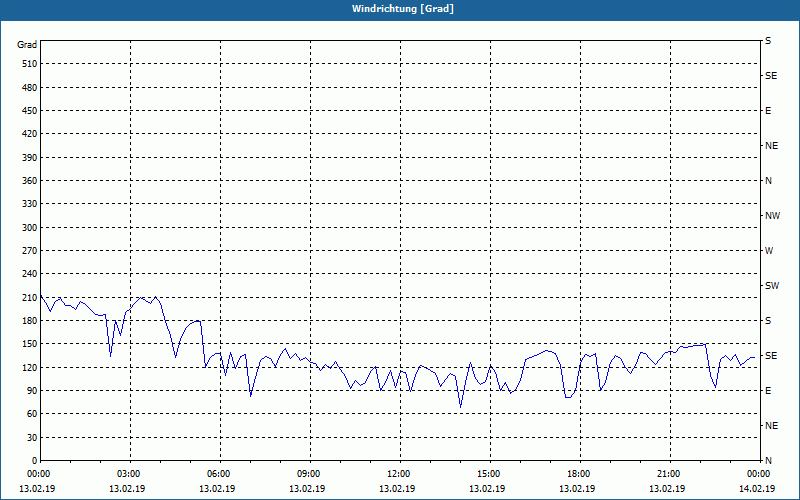Click the 510 degree axis value
This screenshot has height=500, width=800.
30,64
